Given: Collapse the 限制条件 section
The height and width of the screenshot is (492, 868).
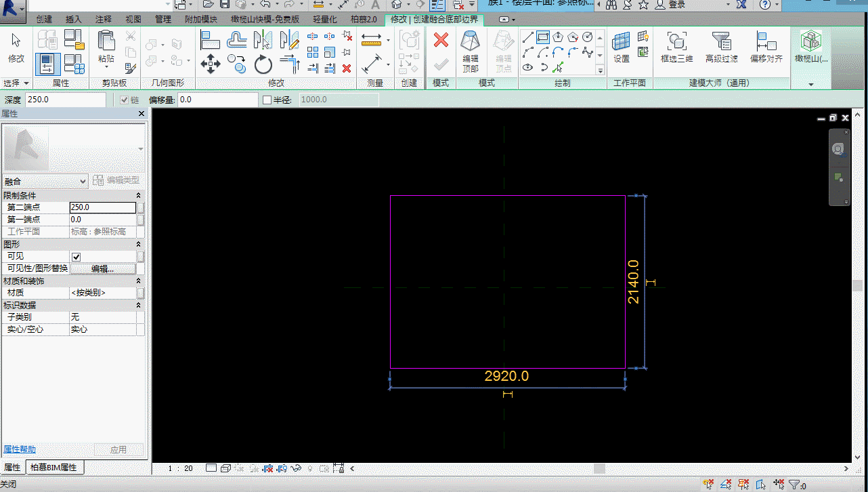Looking at the screenshot, I should (x=139, y=195).
